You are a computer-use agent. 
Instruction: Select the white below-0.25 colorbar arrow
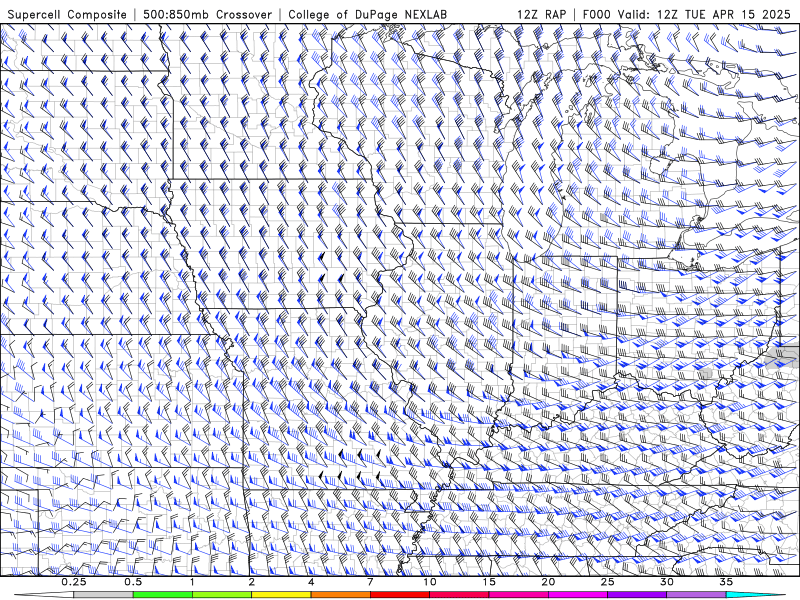click(x=44, y=595)
